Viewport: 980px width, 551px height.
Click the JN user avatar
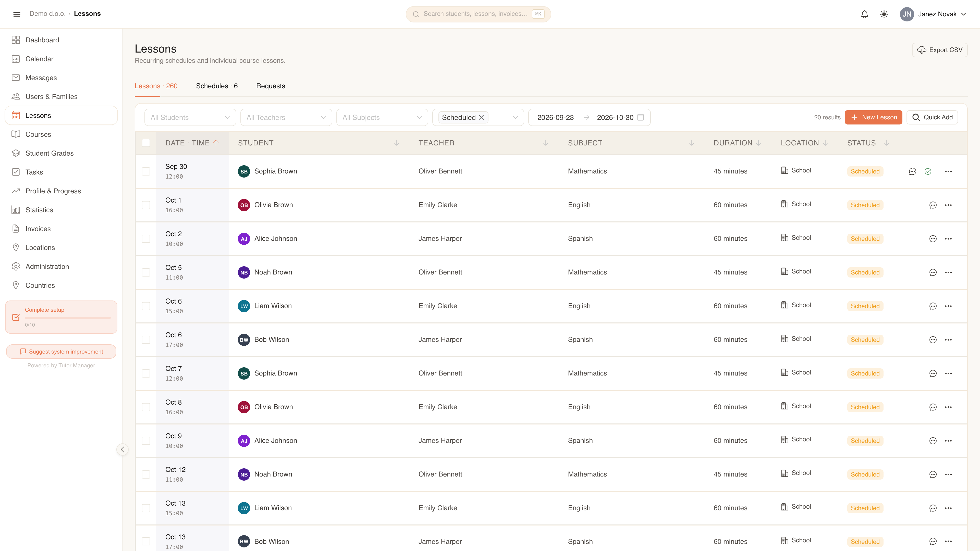907,14
